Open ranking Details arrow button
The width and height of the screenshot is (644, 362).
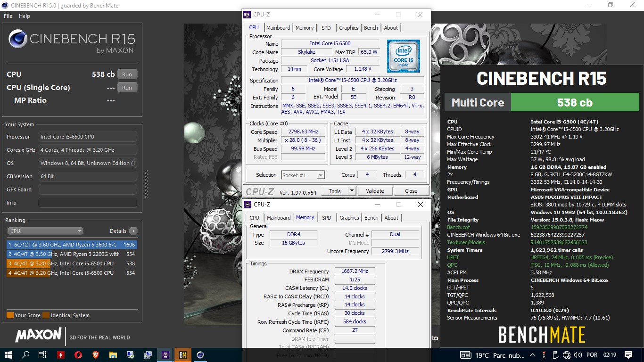(133, 231)
